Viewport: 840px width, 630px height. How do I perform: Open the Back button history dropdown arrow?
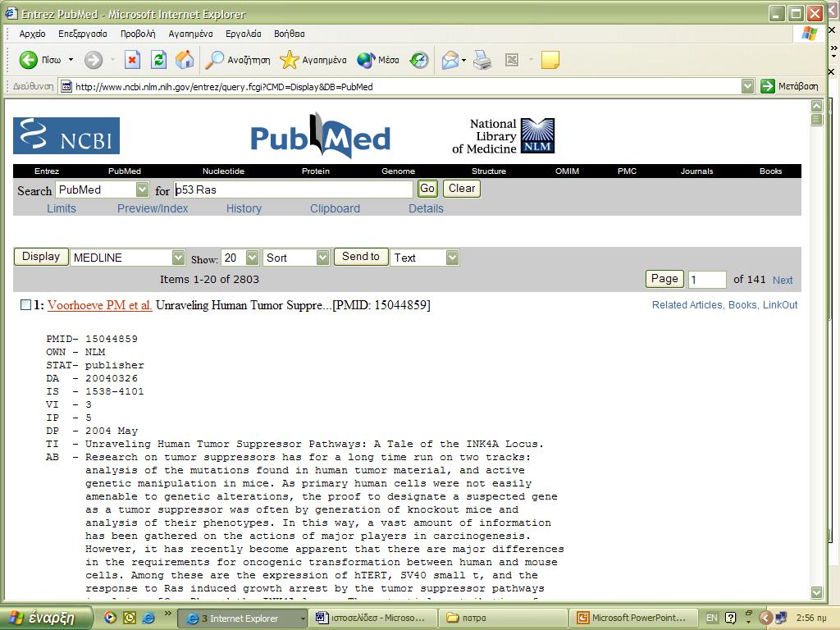pos(71,60)
